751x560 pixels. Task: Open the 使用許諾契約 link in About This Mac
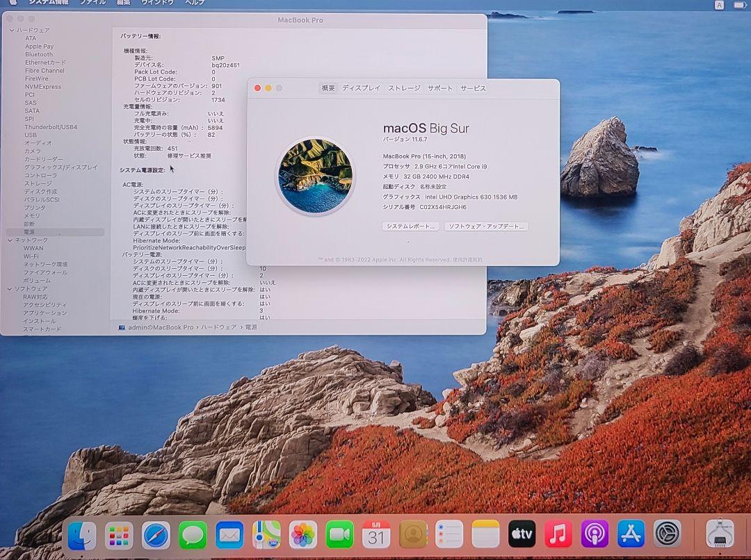[467, 260]
